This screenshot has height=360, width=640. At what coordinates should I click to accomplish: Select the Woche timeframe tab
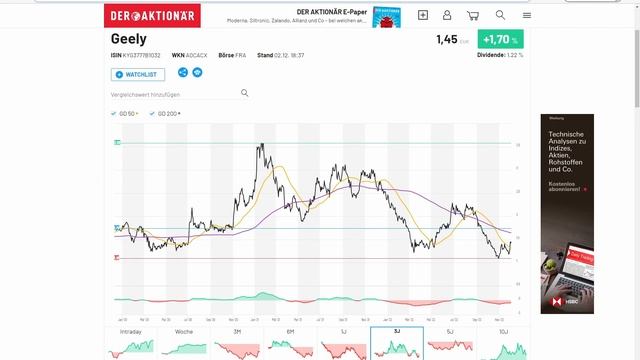[184, 343]
